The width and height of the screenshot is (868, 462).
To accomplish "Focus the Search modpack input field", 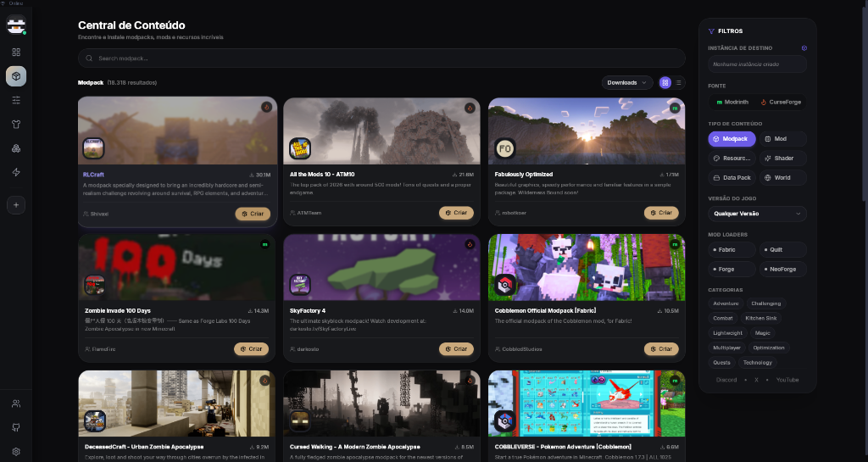I will click(x=381, y=58).
